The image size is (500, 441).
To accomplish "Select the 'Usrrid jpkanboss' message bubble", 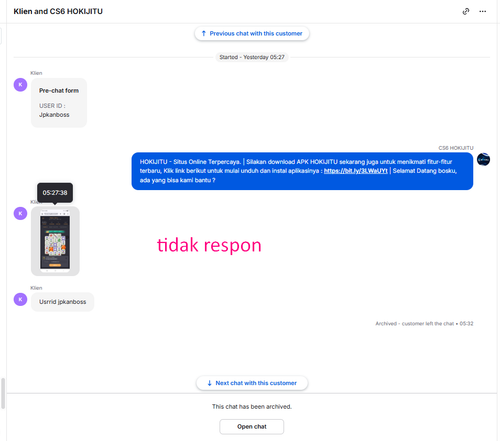I will click(x=63, y=302).
